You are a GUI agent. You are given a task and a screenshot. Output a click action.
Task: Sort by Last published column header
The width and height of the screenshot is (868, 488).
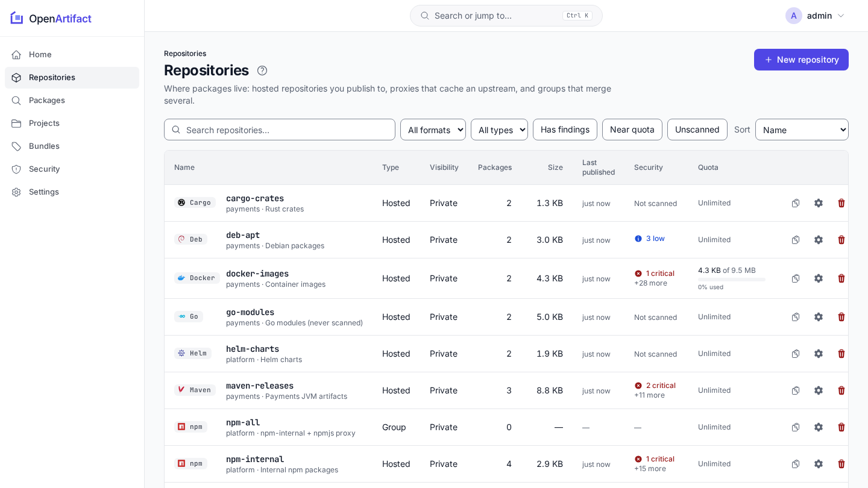[x=599, y=167]
